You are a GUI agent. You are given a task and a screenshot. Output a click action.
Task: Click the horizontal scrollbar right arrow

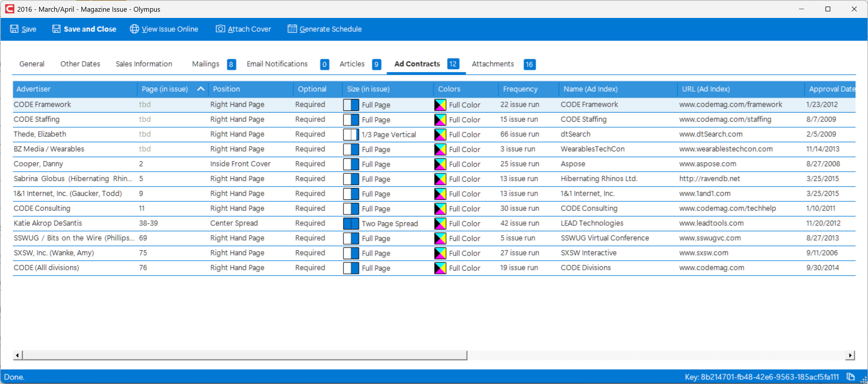850,355
